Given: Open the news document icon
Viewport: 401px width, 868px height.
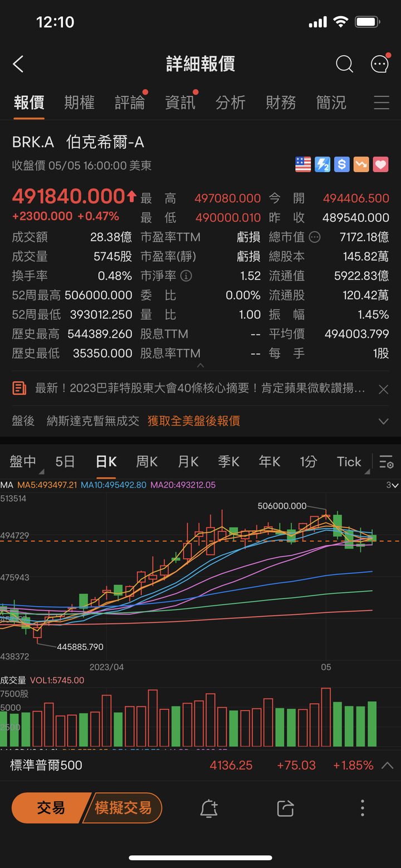Looking at the screenshot, I should [19, 388].
